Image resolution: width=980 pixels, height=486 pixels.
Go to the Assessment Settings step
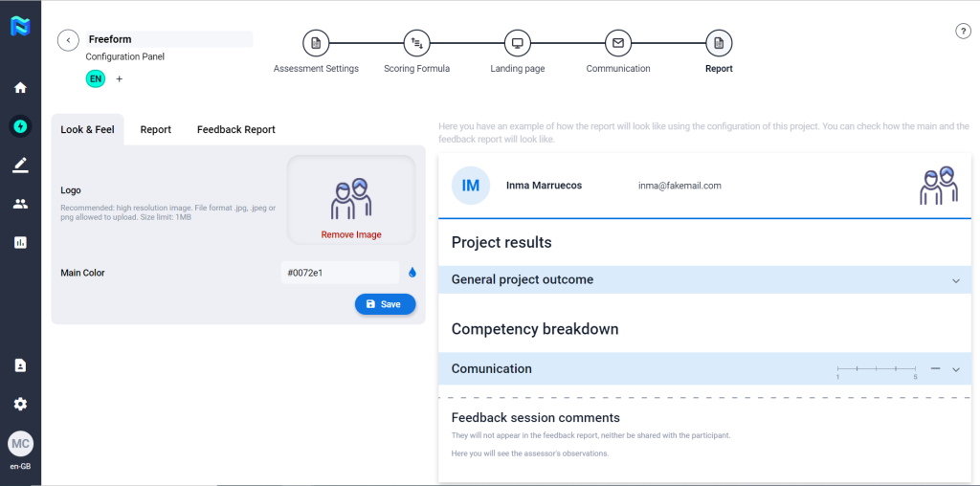click(x=316, y=43)
